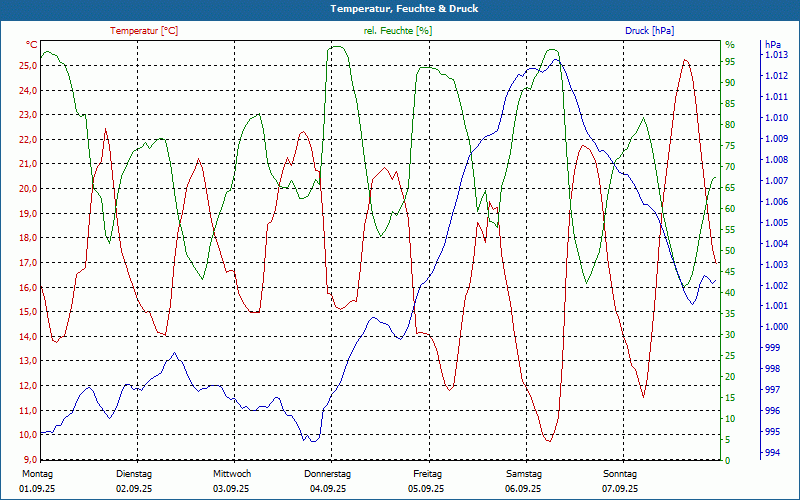The width and height of the screenshot is (800, 500).
Task: Click the date '07.09.25' on the time axis
Action: 620,489
